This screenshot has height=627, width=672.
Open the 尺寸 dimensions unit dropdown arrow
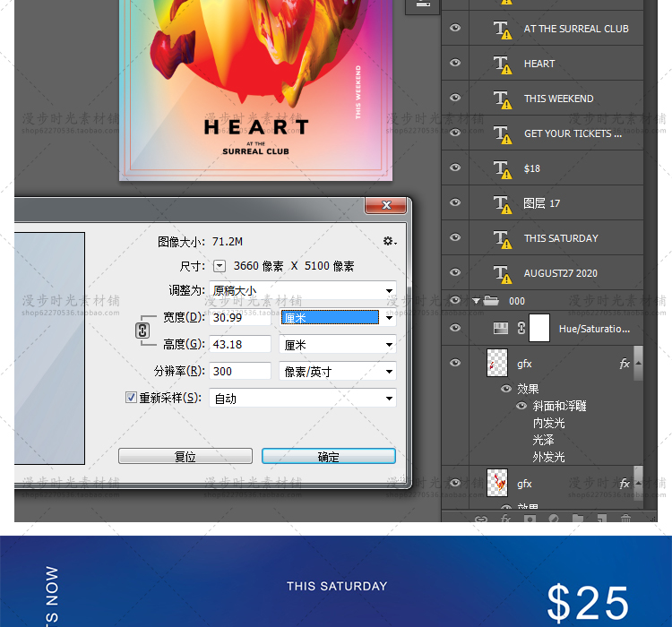pyautogui.click(x=220, y=266)
